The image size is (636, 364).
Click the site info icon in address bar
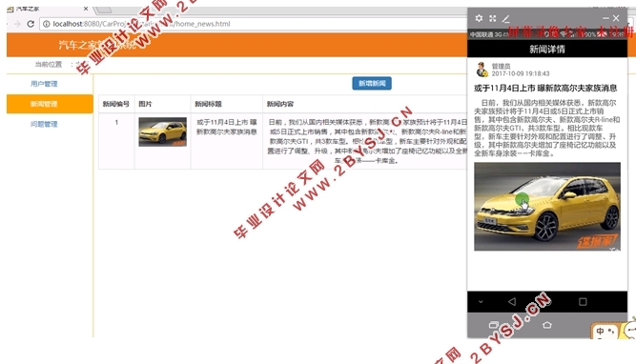[x=46, y=24]
